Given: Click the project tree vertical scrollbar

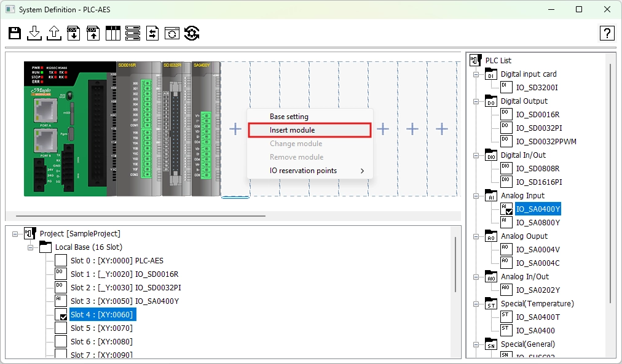Looking at the screenshot, I should coord(455,264).
